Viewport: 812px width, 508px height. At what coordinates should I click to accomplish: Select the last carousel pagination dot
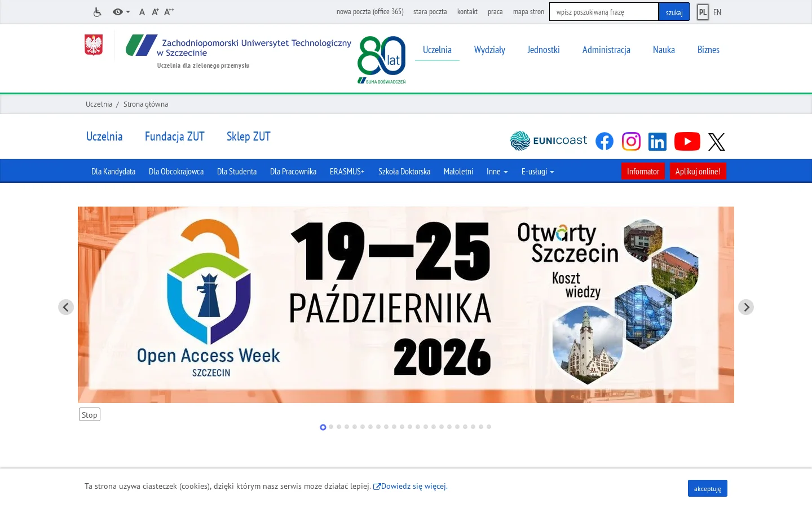coord(489,427)
